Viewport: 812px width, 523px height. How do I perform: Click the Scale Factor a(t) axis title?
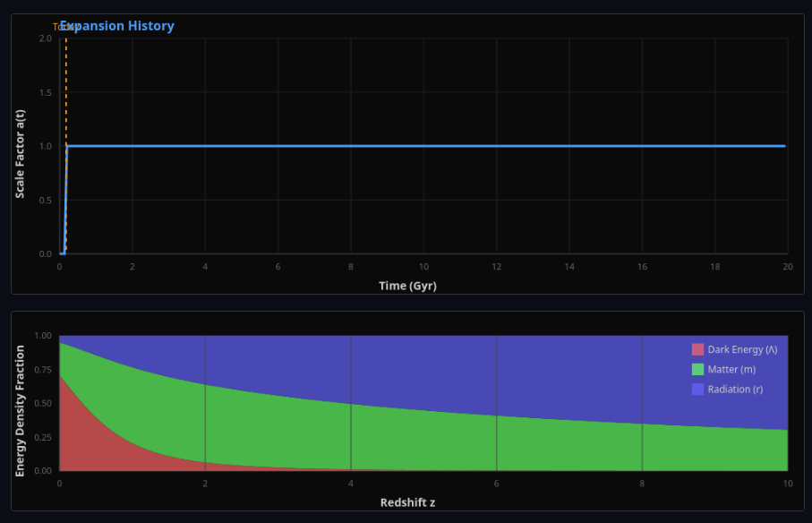point(21,153)
